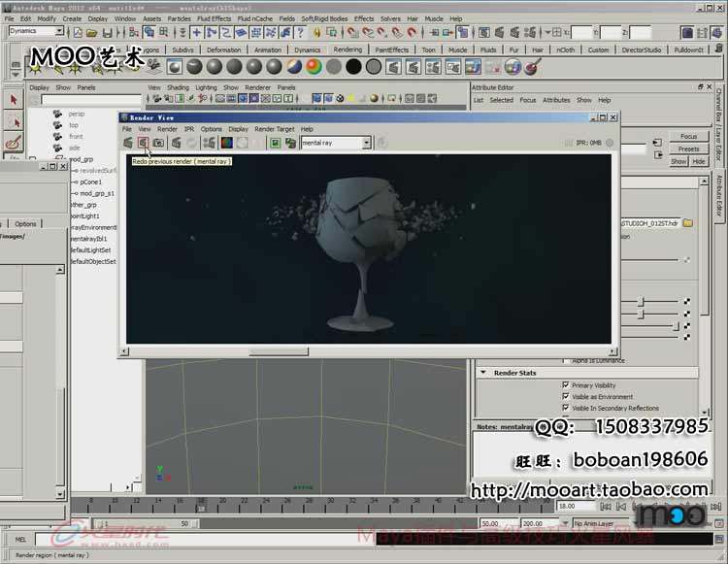Screen dimensions: 728x564
Task: Open Render menu in Render View window
Action: point(167,129)
